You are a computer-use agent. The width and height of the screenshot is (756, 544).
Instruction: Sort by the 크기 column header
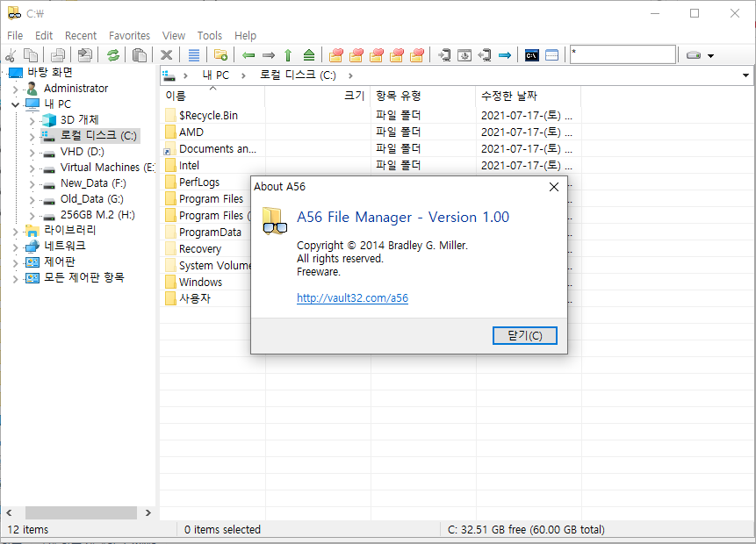[318, 96]
